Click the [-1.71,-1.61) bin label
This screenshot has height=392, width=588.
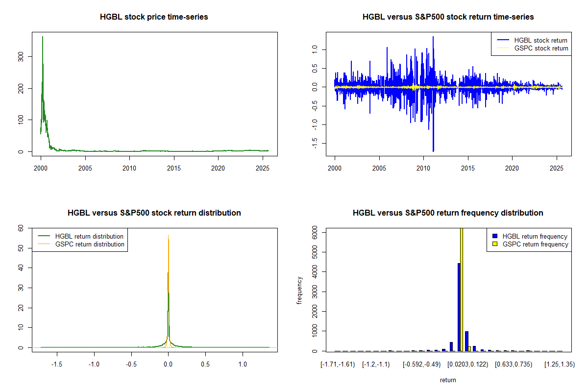338,365
